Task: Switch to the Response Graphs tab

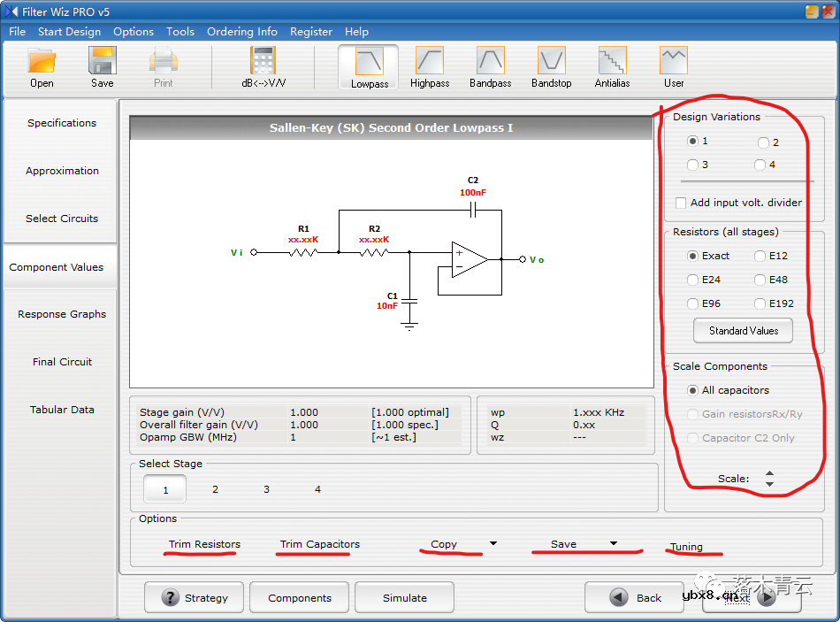Action: point(62,314)
